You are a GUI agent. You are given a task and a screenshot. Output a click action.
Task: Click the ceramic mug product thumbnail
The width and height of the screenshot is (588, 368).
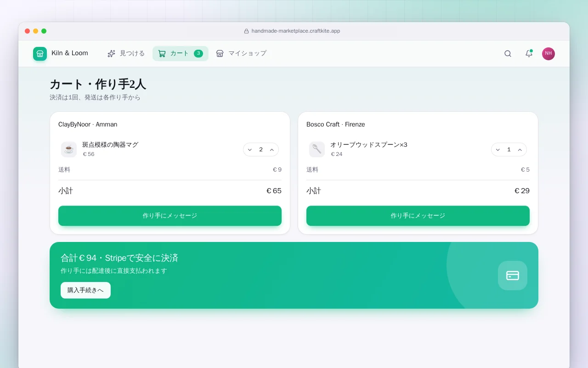[69, 149]
